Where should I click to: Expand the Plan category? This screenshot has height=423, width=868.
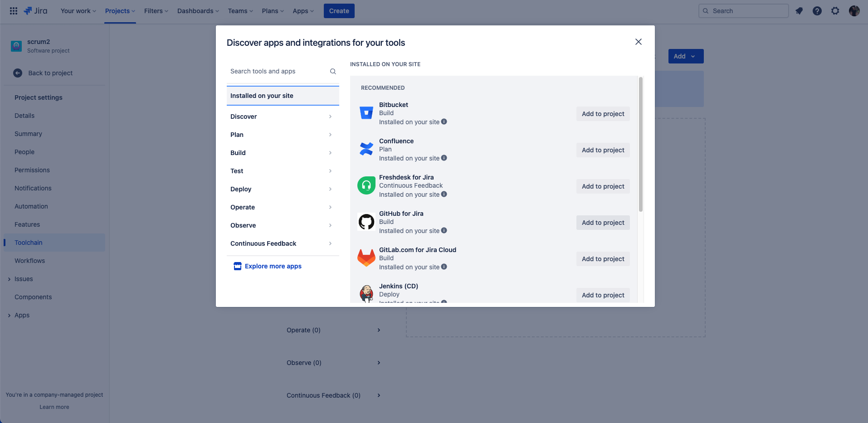click(x=283, y=135)
